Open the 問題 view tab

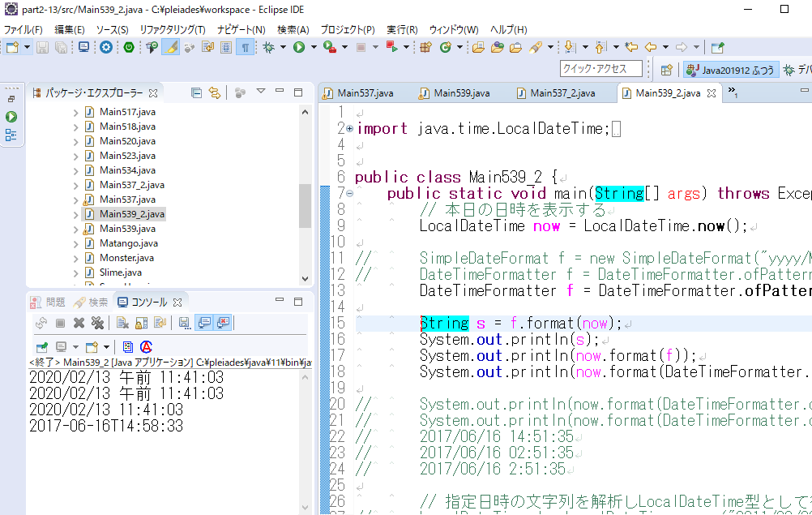[x=55, y=303]
